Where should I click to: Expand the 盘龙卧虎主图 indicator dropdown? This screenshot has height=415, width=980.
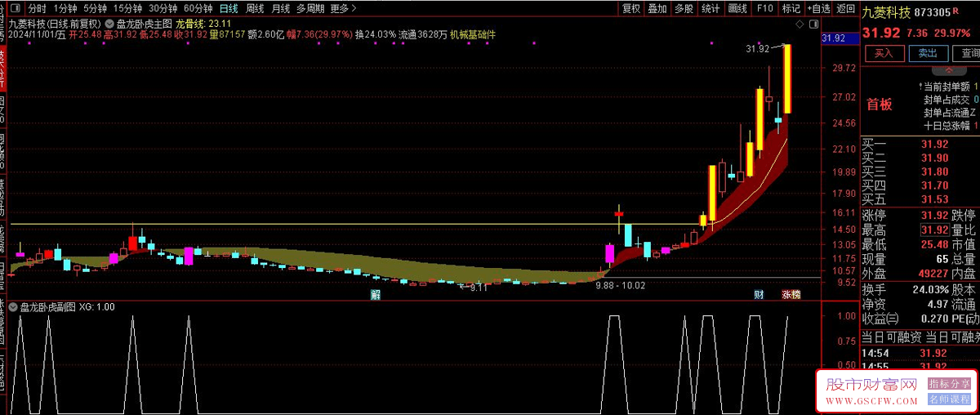[x=109, y=25]
